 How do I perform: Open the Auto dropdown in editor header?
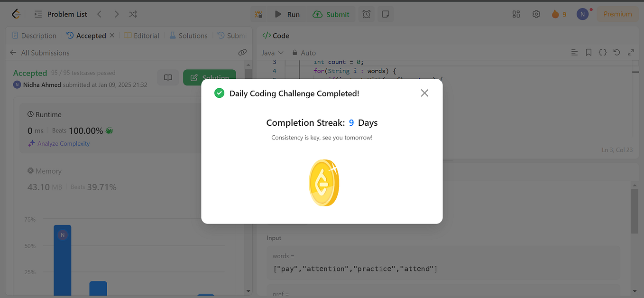308,53
